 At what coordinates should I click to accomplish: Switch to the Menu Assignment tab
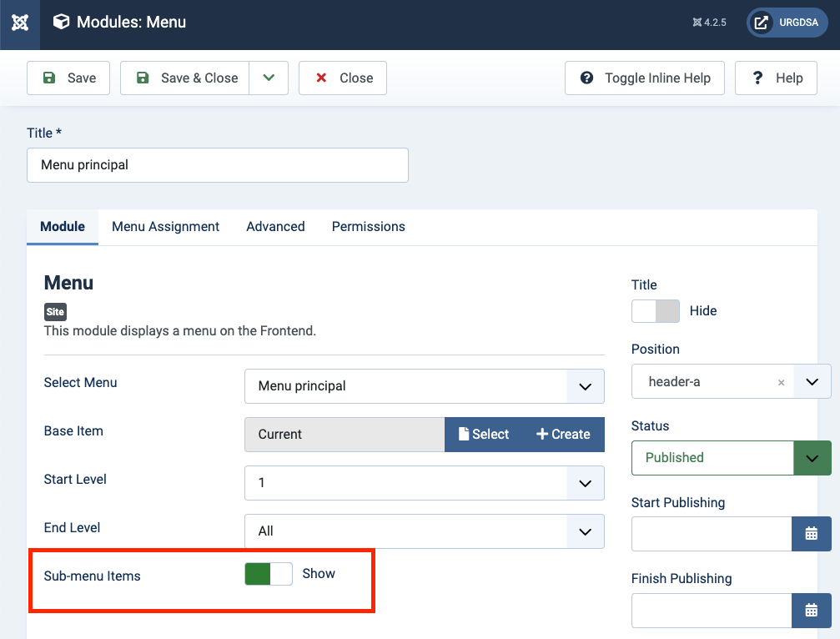(165, 227)
